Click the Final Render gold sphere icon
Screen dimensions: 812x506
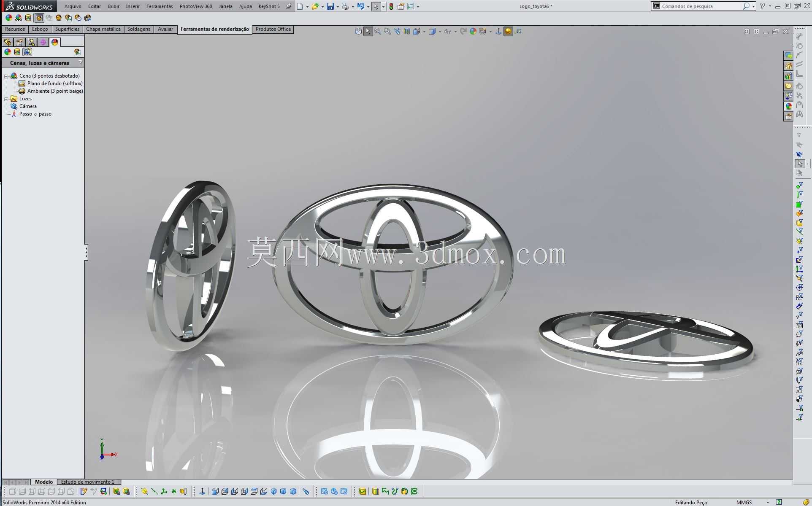coord(59,18)
